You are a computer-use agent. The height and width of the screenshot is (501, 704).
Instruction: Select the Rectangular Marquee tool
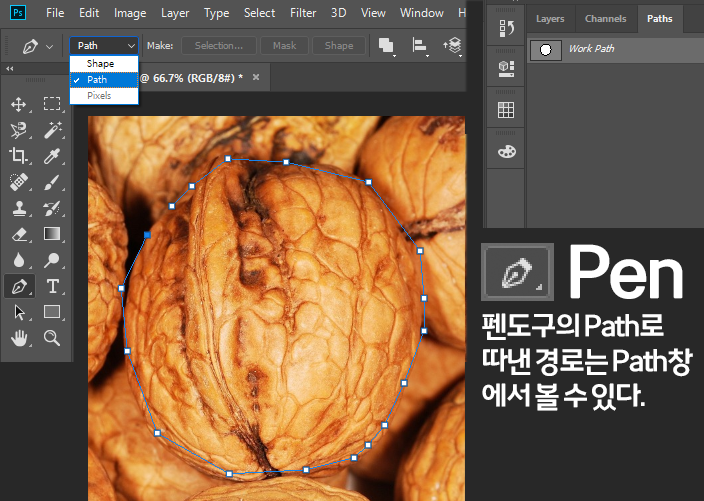52,104
